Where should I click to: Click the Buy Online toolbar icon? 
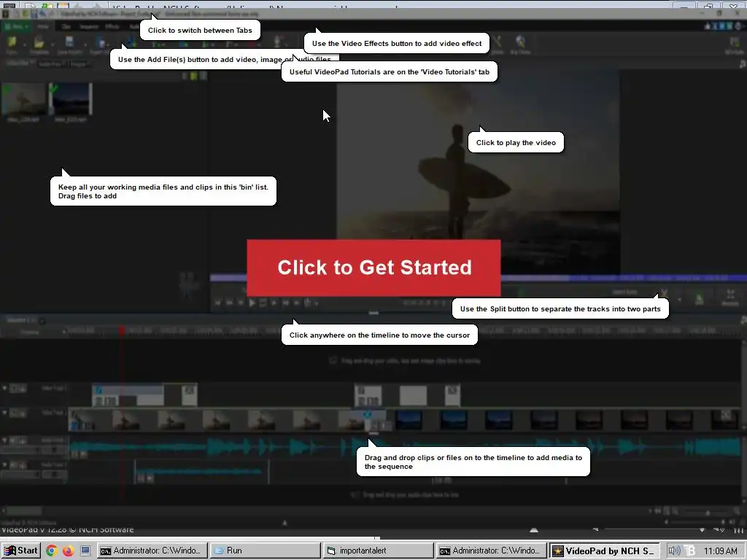tap(520, 44)
